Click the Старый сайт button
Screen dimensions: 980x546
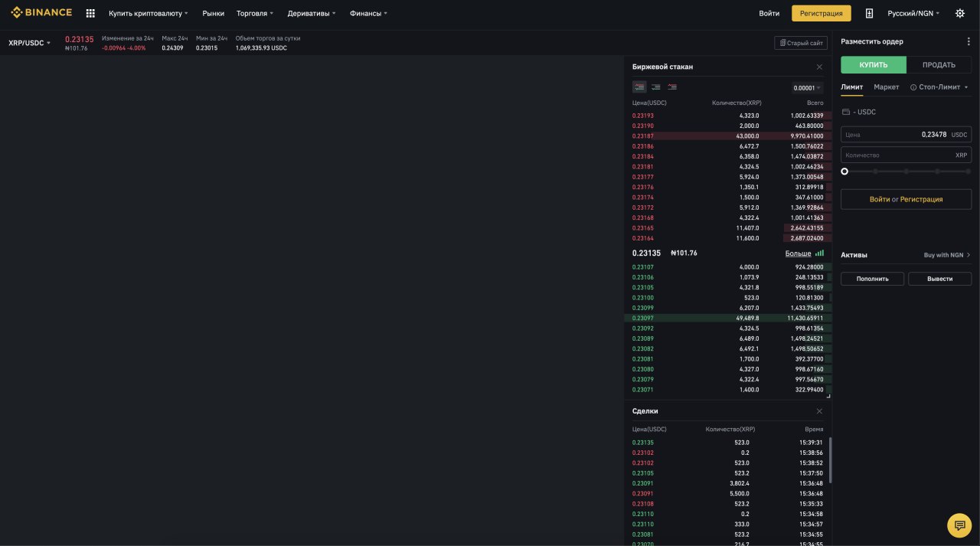point(801,43)
